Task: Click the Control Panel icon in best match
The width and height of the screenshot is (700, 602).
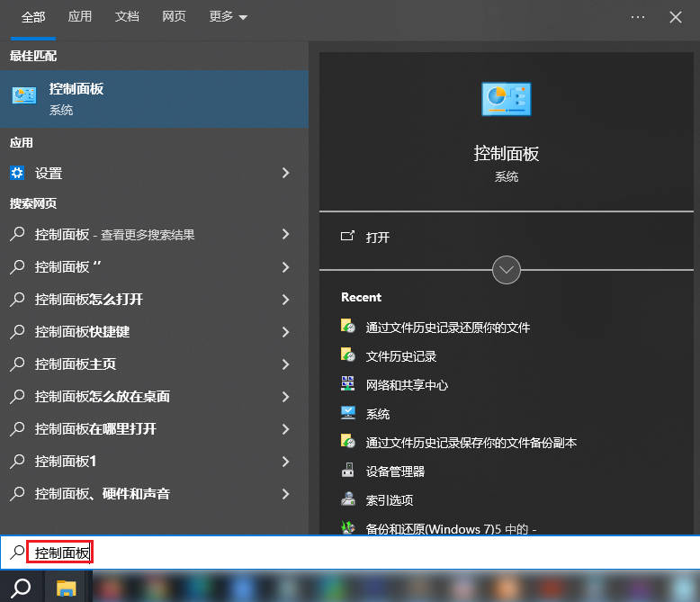Action: [x=24, y=95]
